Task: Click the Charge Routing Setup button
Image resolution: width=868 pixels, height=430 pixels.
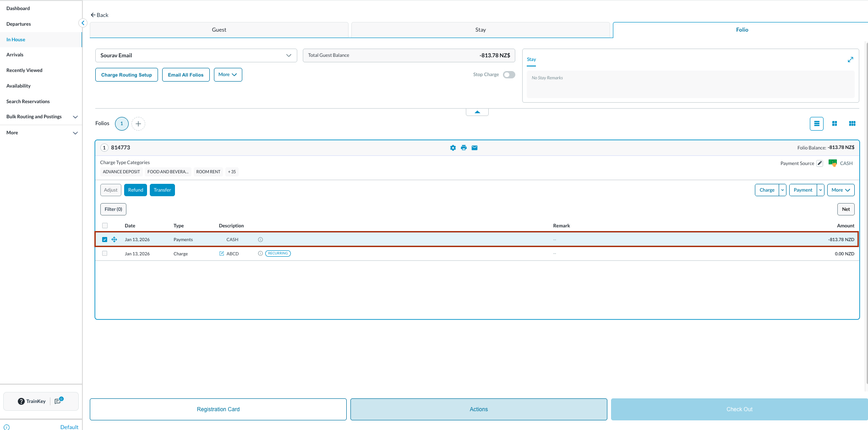Action: click(126, 75)
